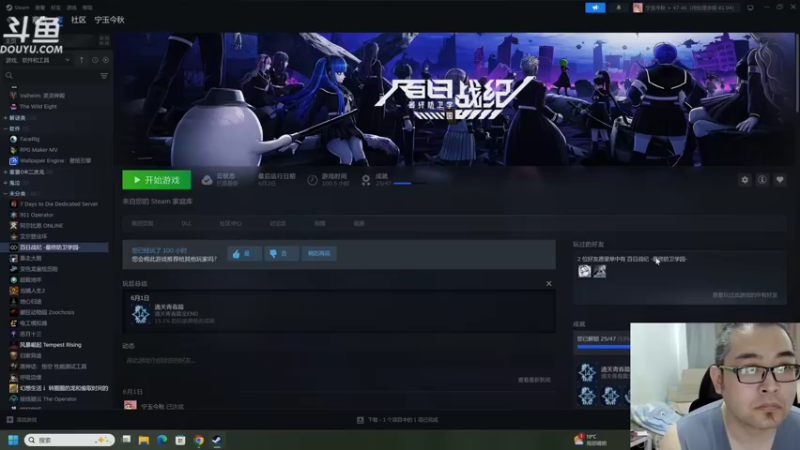Click the 稍后再说 later button
This screenshot has height=450, width=800.
click(319, 254)
